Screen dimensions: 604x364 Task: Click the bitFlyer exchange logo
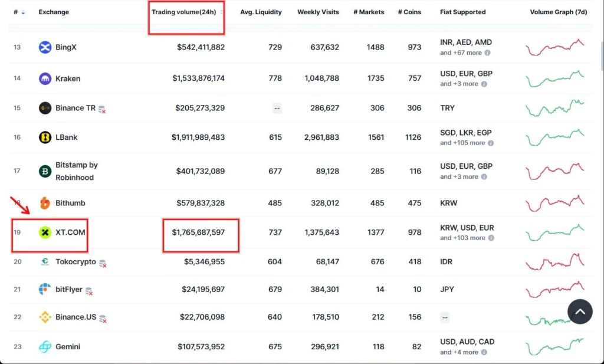(x=45, y=289)
